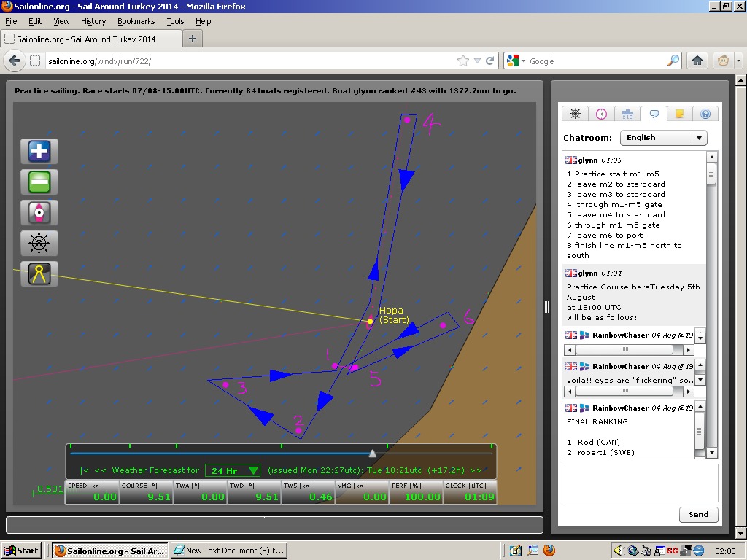This screenshot has width=747, height=560.
Task: Bookmark this page with the star icon
Action: tap(462, 61)
